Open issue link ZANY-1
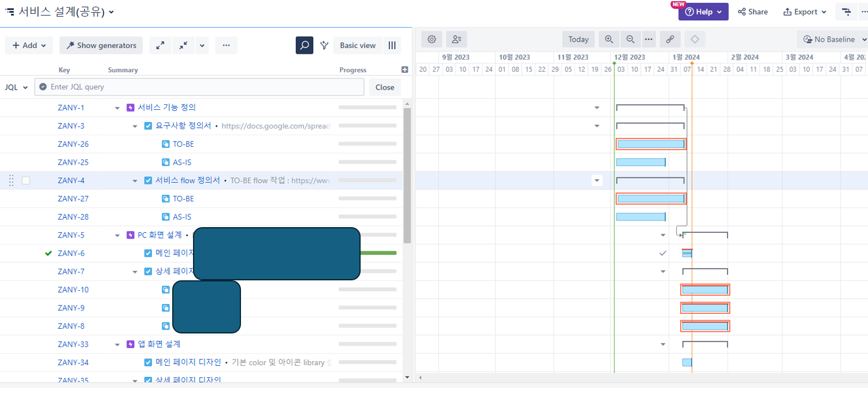868x393 pixels. (x=71, y=107)
